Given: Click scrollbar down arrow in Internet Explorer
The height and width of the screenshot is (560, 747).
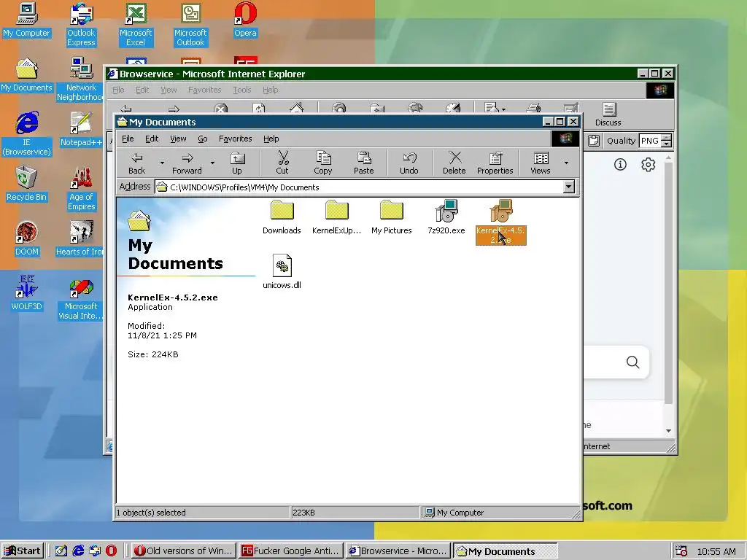Looking at the screenshot, I should point(668,431).
